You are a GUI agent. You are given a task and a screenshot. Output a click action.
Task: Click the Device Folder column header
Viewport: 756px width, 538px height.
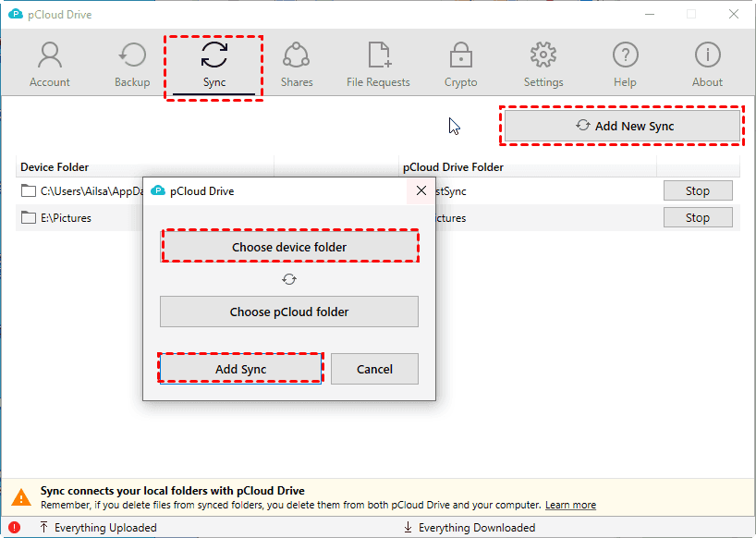(145, 166)
